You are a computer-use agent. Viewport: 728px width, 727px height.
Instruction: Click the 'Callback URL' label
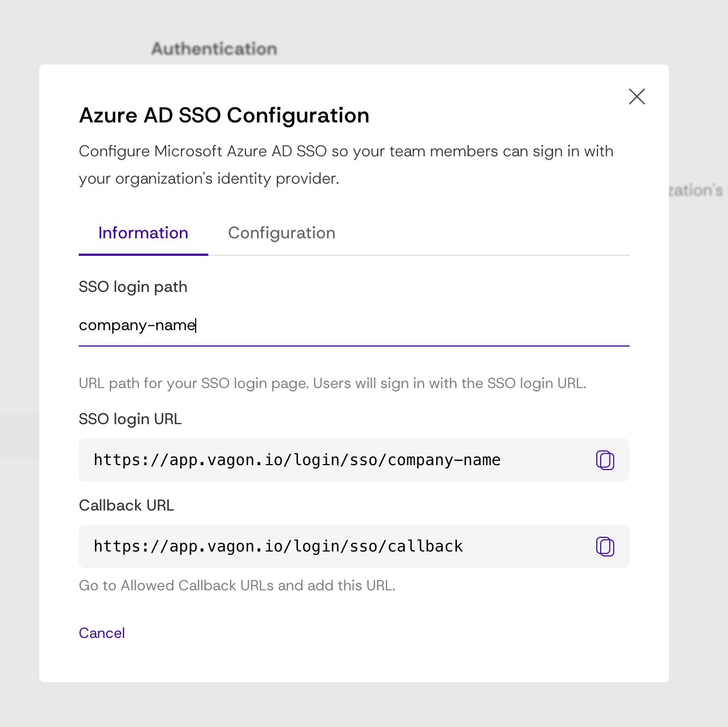point(126,506)
